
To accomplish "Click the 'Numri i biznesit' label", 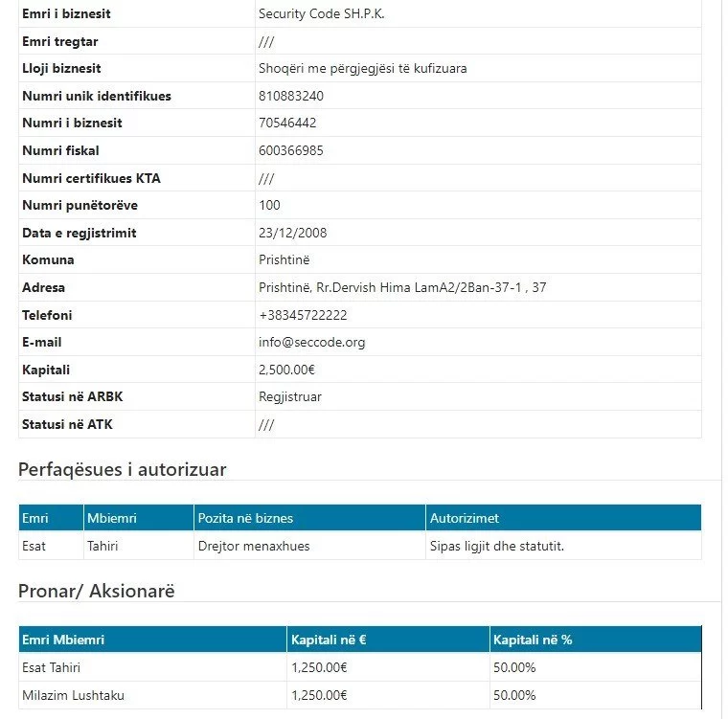I will pos(72,123).
